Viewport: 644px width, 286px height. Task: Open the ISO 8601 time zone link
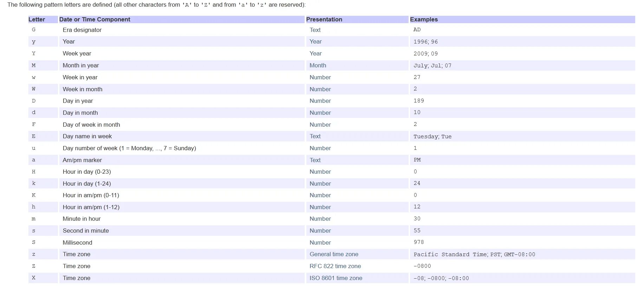(336, 278)
